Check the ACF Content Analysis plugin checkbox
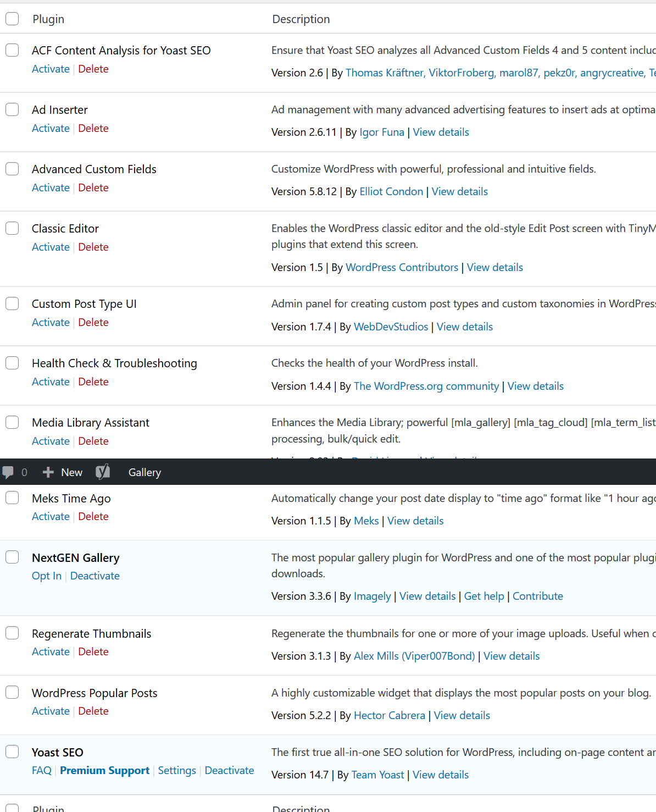The height and width of the screenshot is (812, 656). click(12, 50)
